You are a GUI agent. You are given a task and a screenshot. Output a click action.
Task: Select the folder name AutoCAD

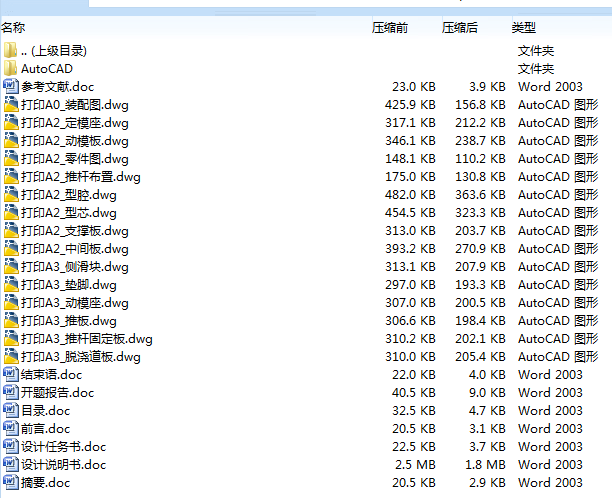47,69
